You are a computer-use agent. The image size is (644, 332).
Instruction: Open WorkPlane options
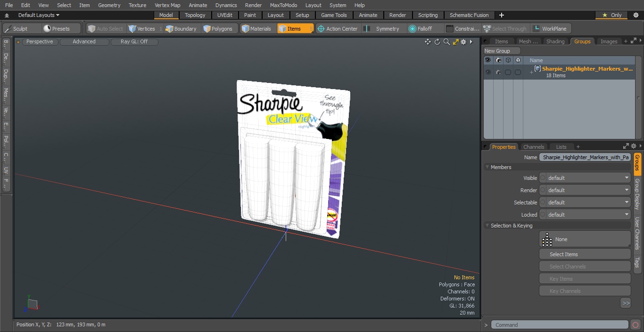coord(551,29)
